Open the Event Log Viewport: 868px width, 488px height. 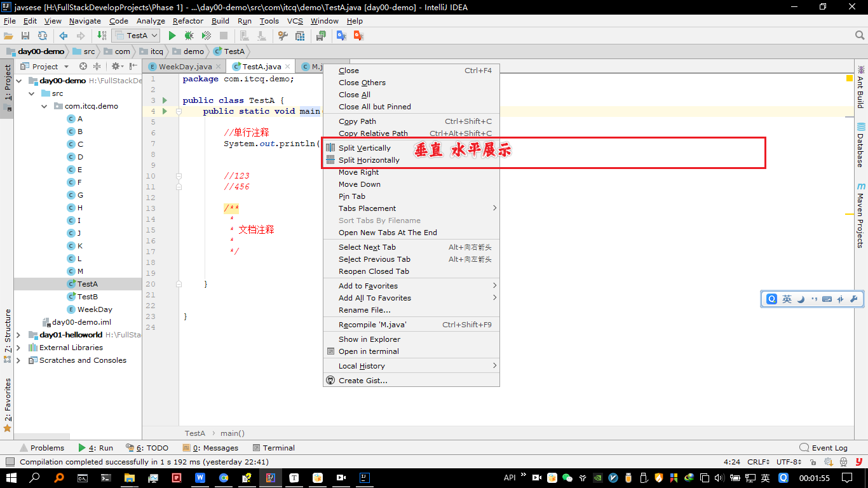click(824, 448)
